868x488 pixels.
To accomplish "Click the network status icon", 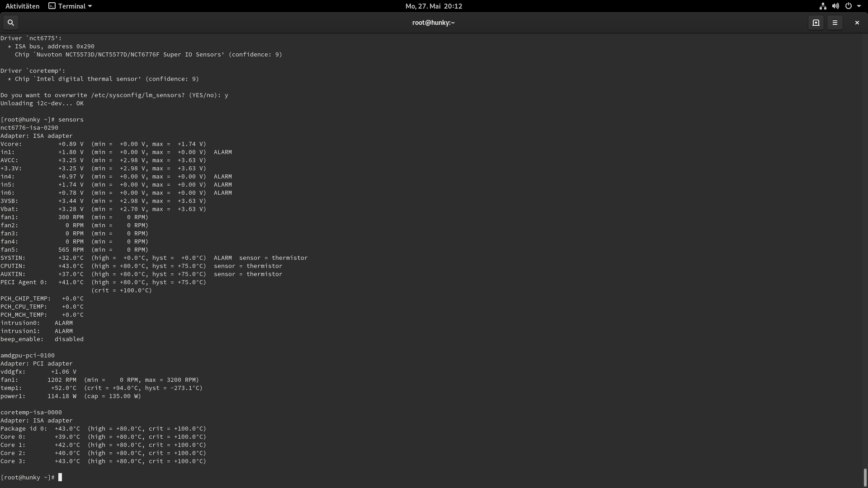I will tap(823, 6).
